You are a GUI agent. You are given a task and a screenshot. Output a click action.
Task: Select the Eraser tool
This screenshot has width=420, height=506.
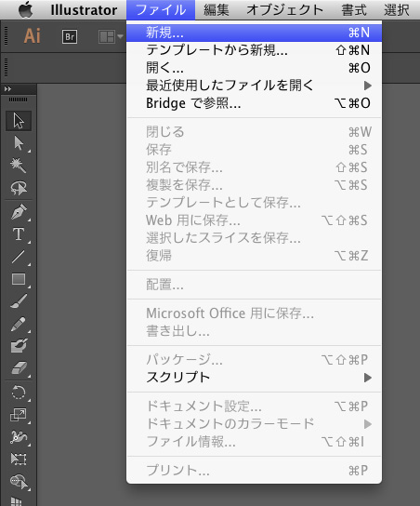coord(19,368)
